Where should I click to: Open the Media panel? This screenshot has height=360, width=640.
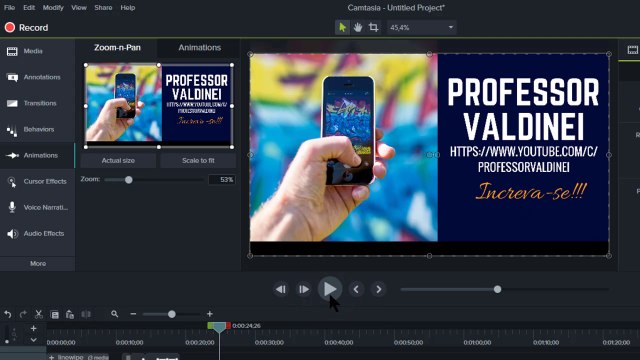tap(38, 51)
